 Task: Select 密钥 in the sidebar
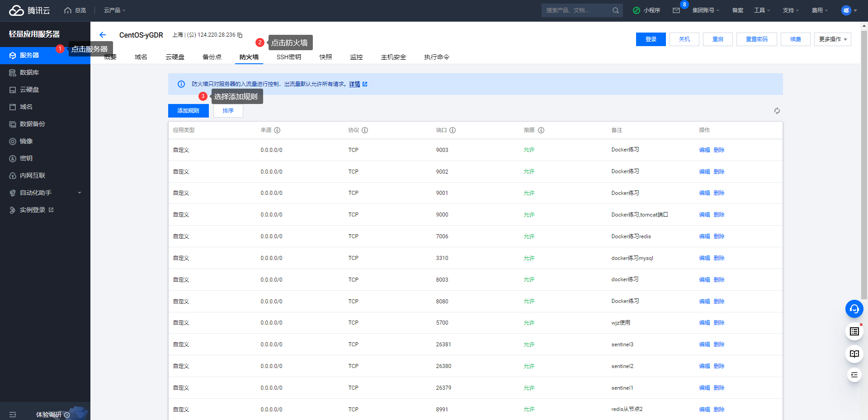point(45,158)
